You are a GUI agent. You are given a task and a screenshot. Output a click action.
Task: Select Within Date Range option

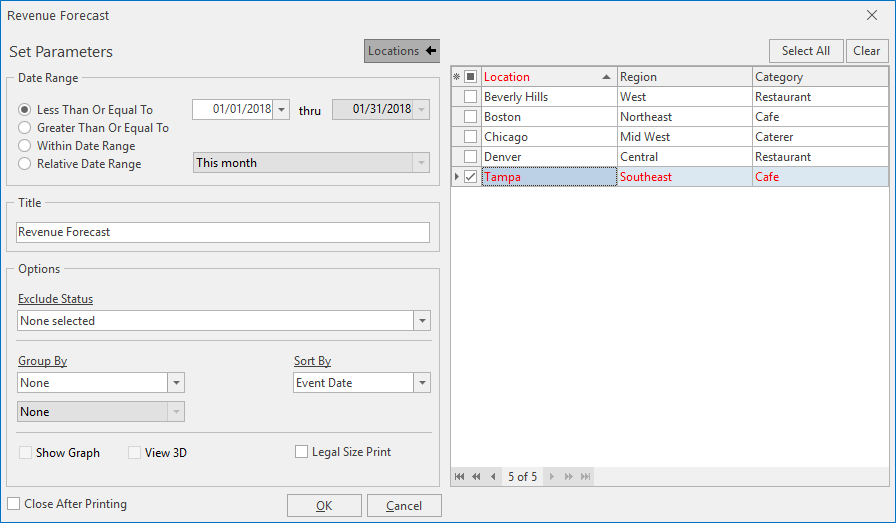[x=25, y=146]
